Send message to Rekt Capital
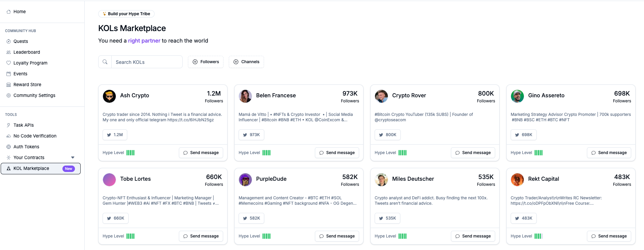This screenshot has height=250, width=644. coord(609,236)
